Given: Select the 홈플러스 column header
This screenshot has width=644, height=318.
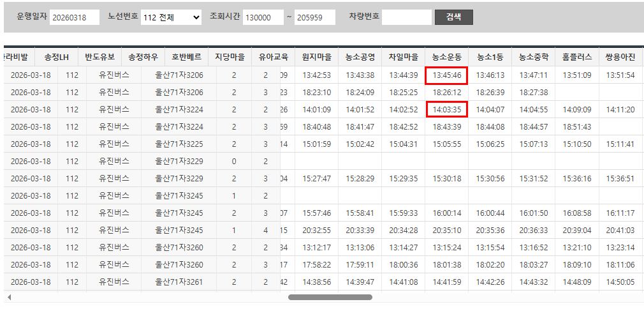Looking at the screenshot, I should [576, 57].
